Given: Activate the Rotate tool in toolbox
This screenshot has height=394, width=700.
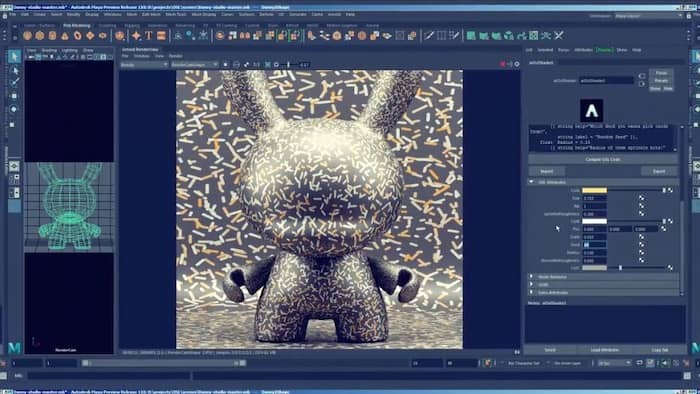Looking at the screenshot, I should pyautogui.click(x=14, y=109).
